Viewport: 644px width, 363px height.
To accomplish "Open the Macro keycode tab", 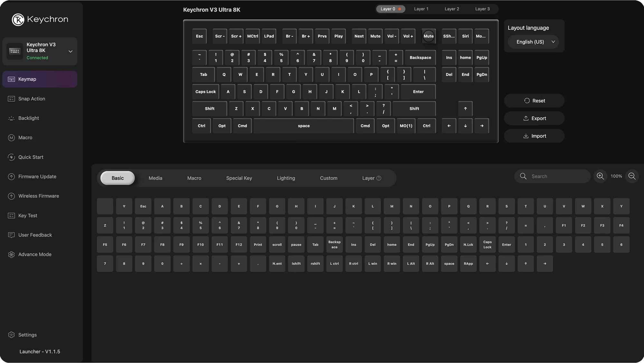I will point(194,178).
